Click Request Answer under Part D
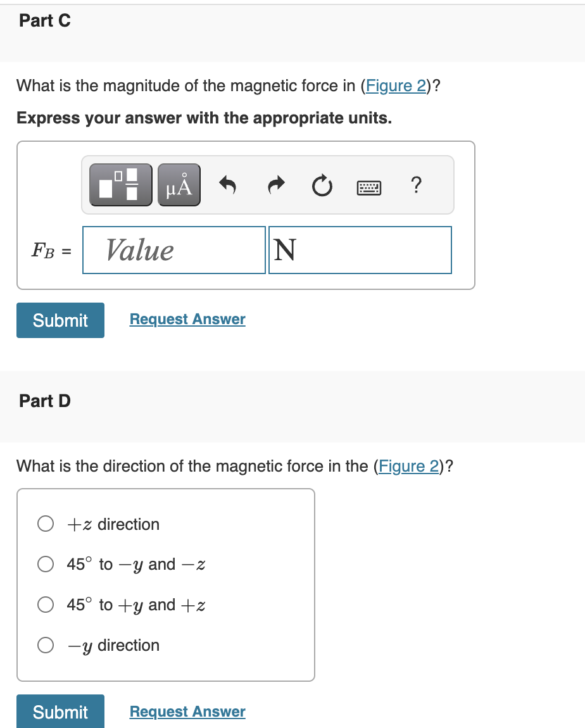The width and height of the screenshot is (585, 728). click(187, 712)
